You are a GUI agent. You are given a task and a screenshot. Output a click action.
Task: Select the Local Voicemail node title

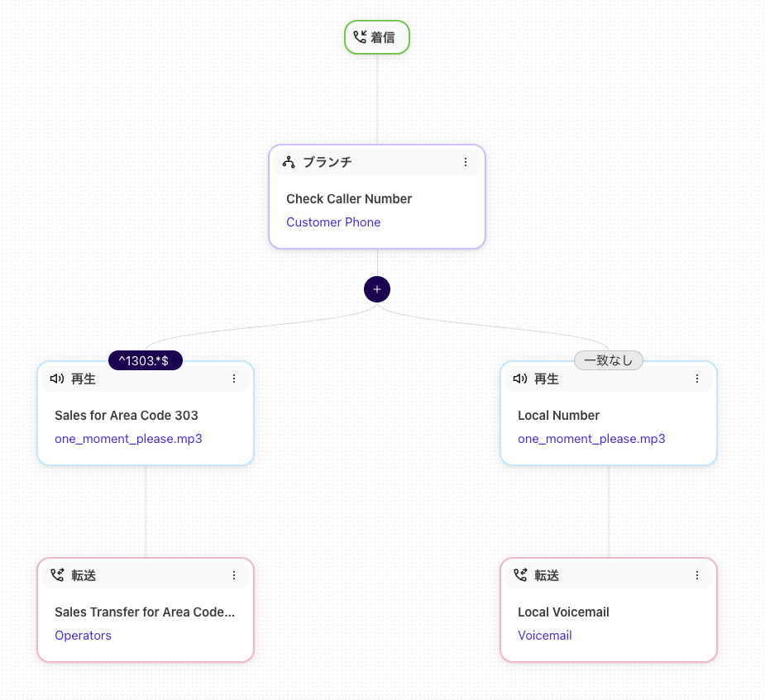point(563,612)
